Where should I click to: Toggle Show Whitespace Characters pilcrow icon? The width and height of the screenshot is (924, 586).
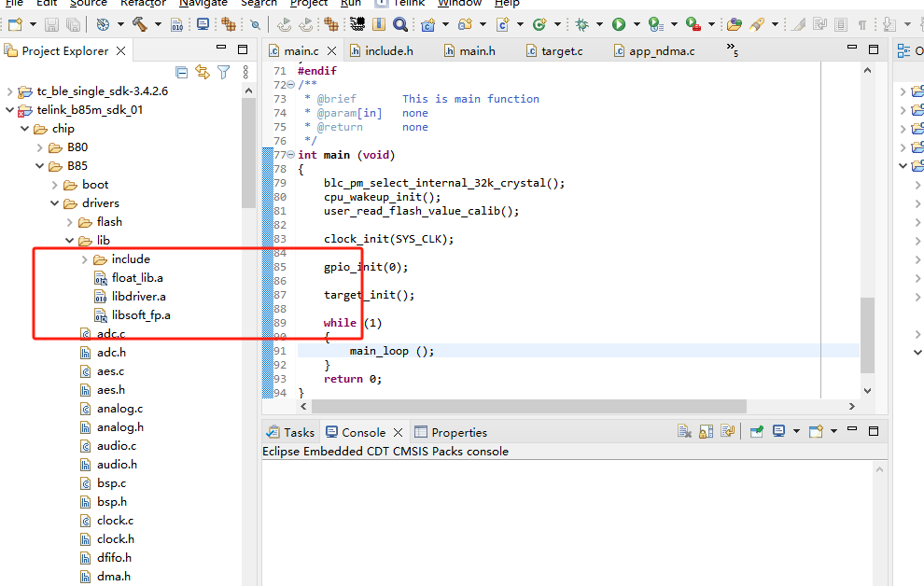[x=862, y=25]
